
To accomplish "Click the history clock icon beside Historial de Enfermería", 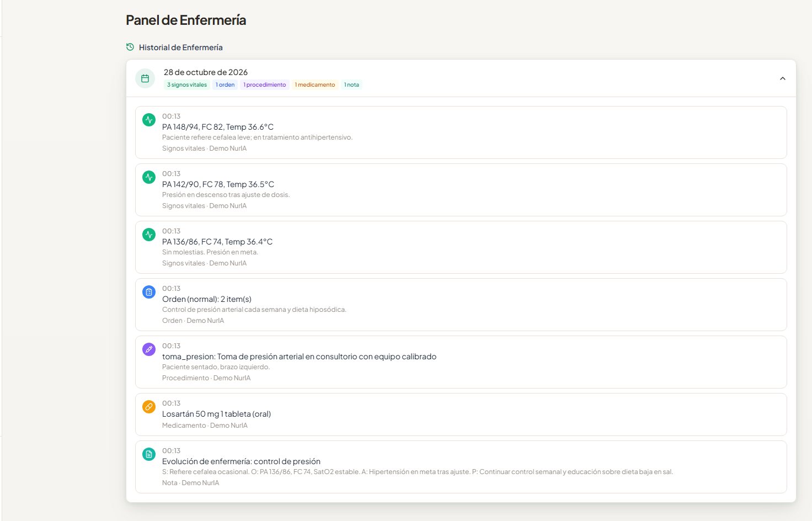I will (130, 47).
